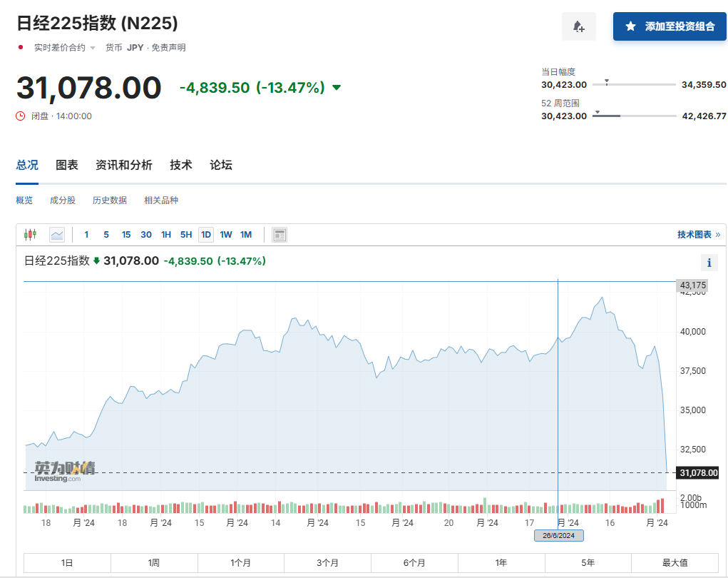Open the 历史数据 sub-tab
This screenshot has width=728, height=578.
point(110,201)
